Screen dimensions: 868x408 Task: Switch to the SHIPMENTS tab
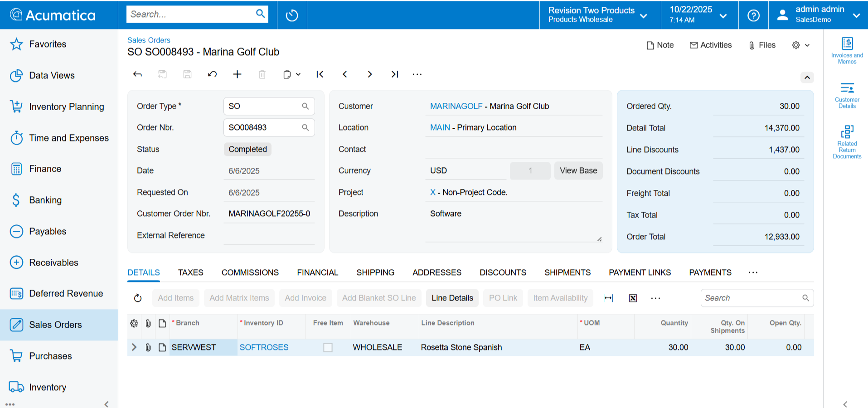click(567, 272)
